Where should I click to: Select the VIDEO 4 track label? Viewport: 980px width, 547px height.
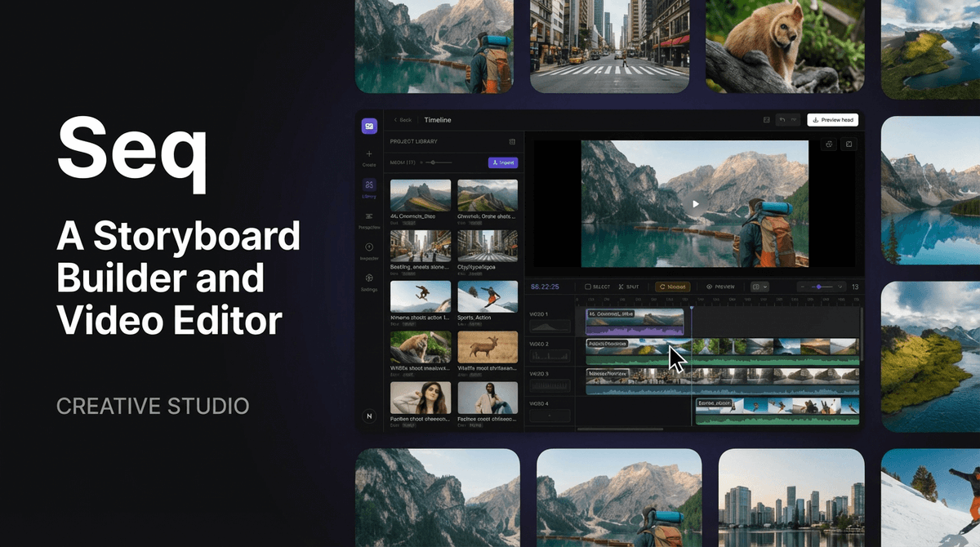[x=539, y=403]
